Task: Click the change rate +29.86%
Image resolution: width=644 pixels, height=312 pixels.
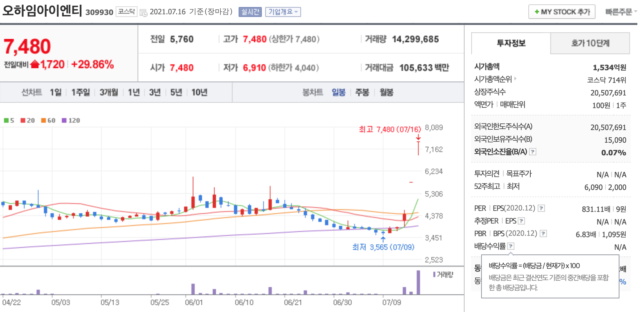Action: click(x=92, y=65)
